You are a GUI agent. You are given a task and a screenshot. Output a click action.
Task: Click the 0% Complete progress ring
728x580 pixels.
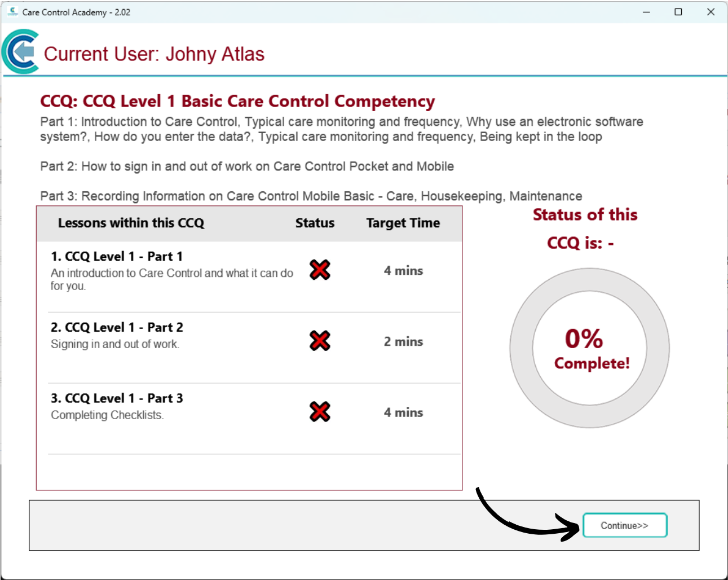click(589, 348)
